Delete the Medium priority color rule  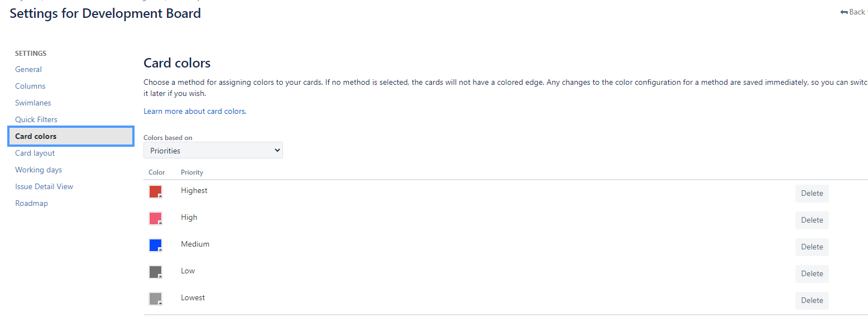click(812, 247)
